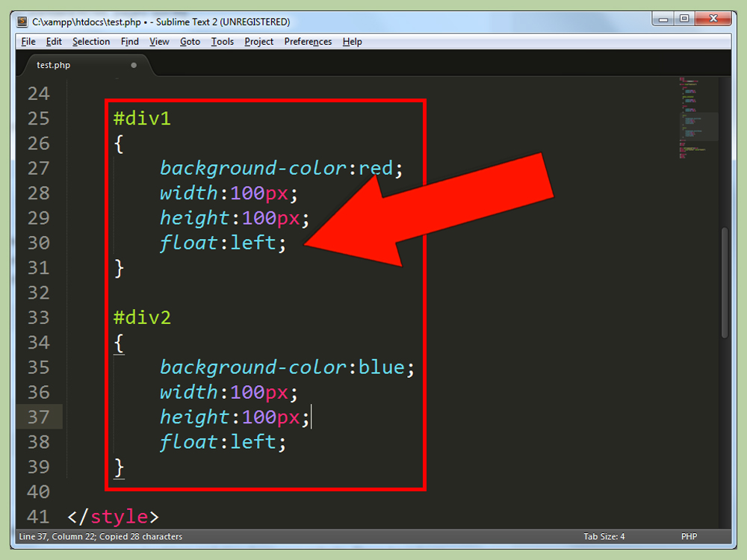Image resolution: width=747 pixels, height=560 pixels.
Task: Click the Sublime Text title bar icon
Action: [22, 22]
